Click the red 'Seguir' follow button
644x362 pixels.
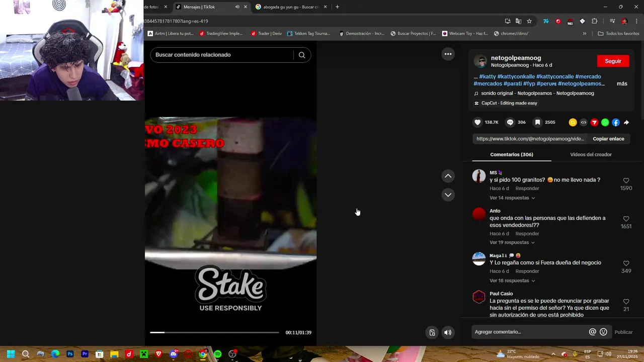613,61
